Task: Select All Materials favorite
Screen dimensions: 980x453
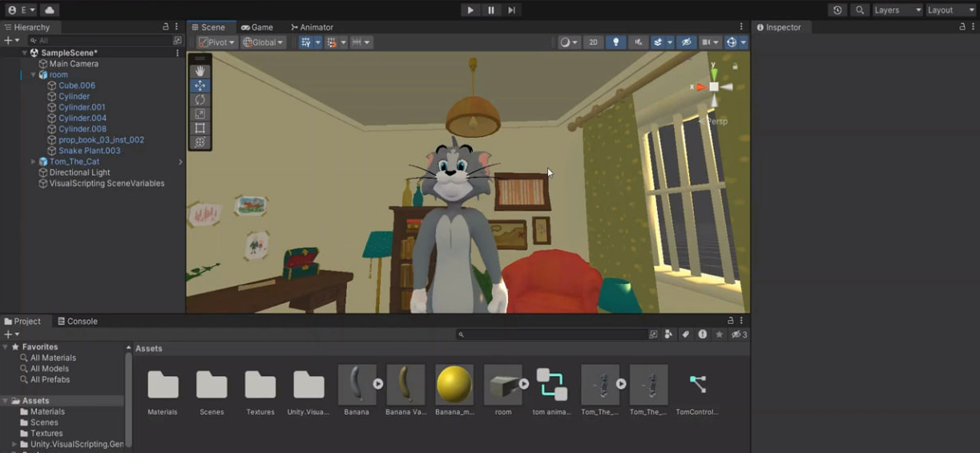Action: click(53, 358)
